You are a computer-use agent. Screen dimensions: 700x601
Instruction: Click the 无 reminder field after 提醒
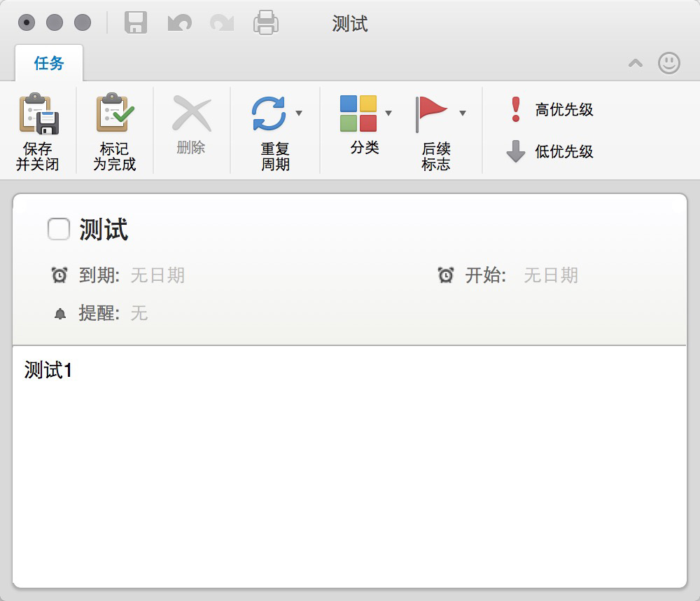pos(139,313)
